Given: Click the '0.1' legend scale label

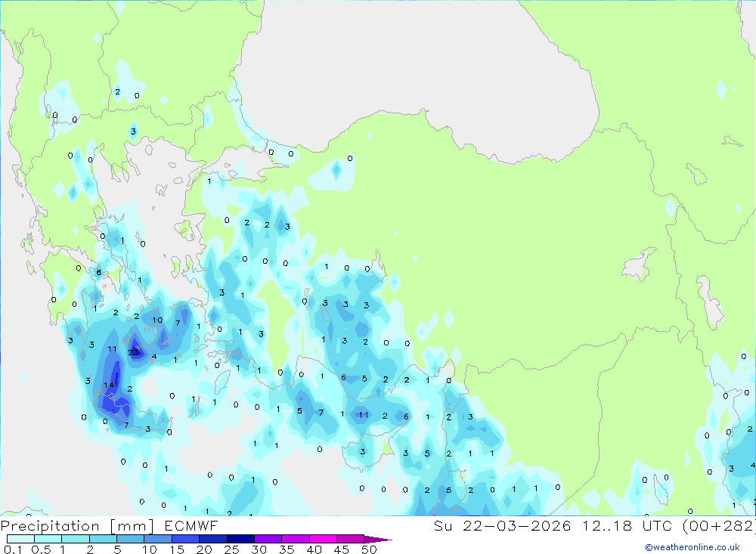Looking at the screenshot, I should point(13,549).
